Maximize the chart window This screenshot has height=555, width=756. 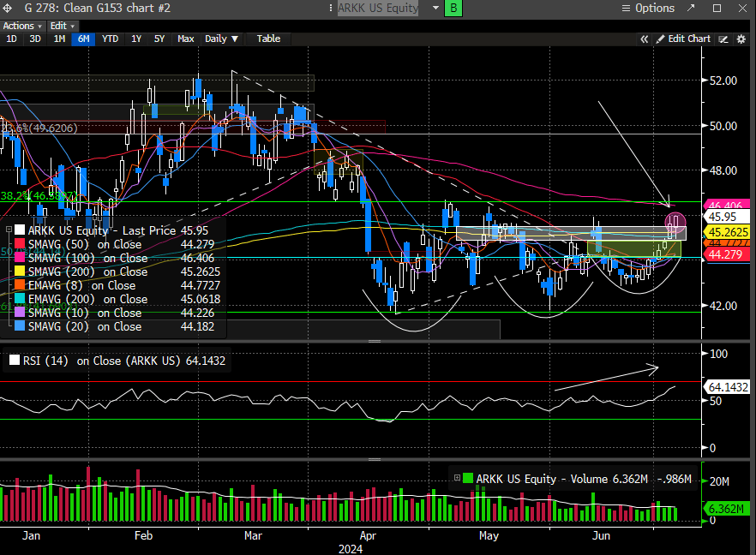(717, 9)
